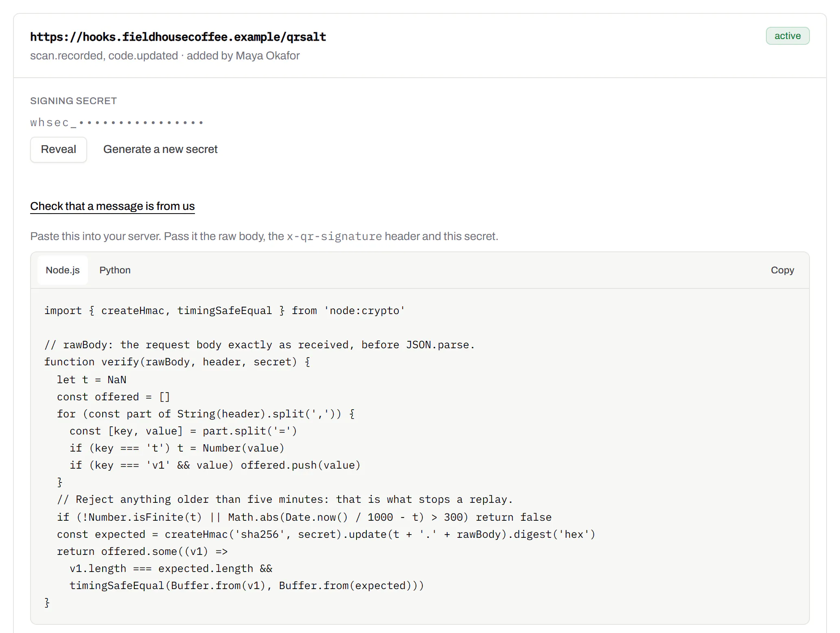Click the masked whsec_ secret value
The width and height of the screenshot is (840, 633).
(117, 122)
